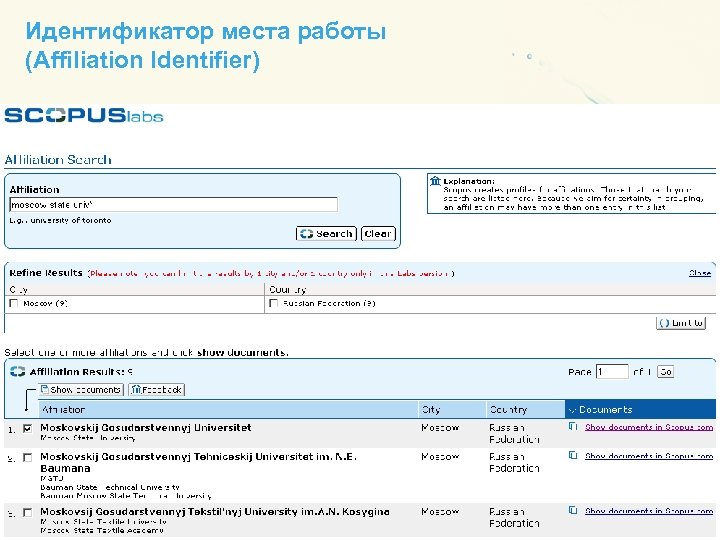Click the Affiliation search input field
720x540 pixels.
pyautogui.click(x=174, y=205)
